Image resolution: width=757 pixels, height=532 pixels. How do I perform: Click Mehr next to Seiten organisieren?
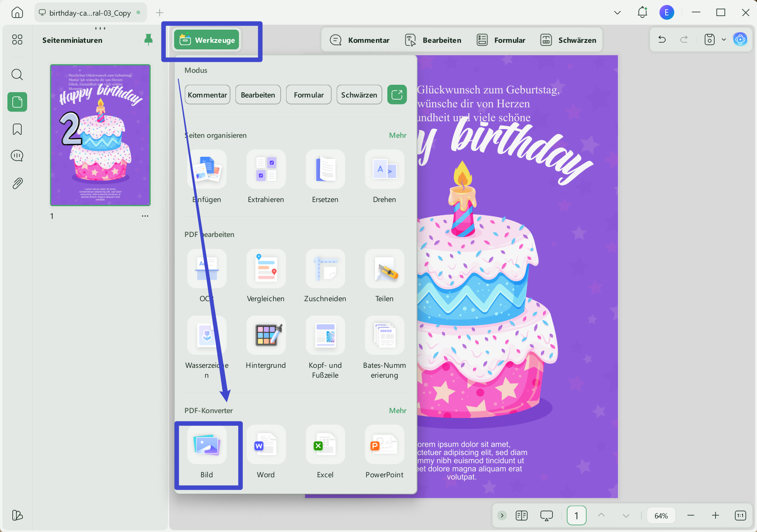[398, 135]
